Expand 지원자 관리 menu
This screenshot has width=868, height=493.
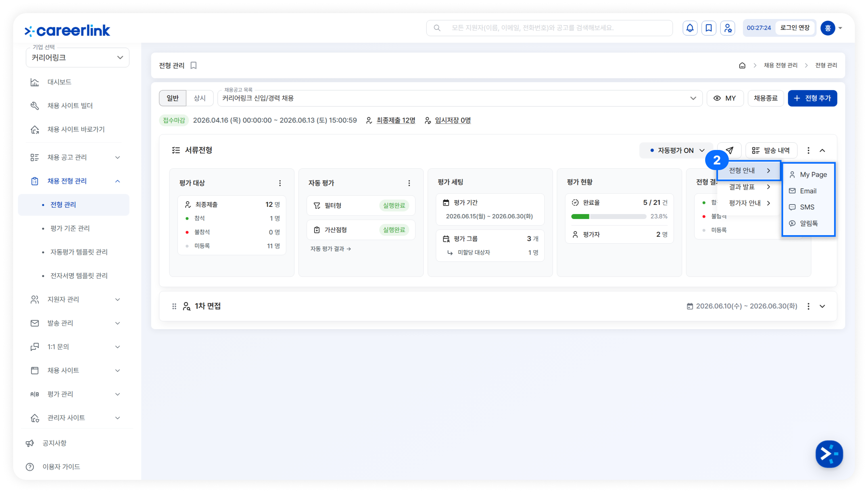tap(74, 300)
